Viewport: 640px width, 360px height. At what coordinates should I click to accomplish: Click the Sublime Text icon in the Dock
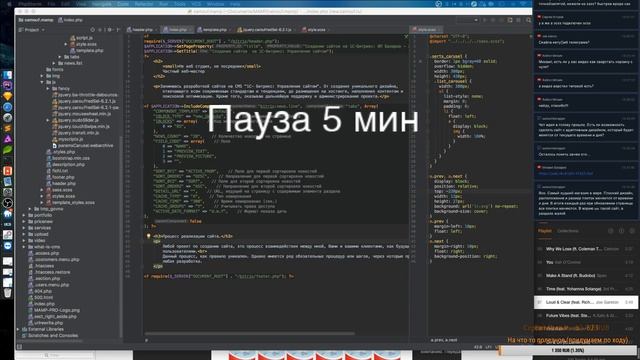point(7,128)
